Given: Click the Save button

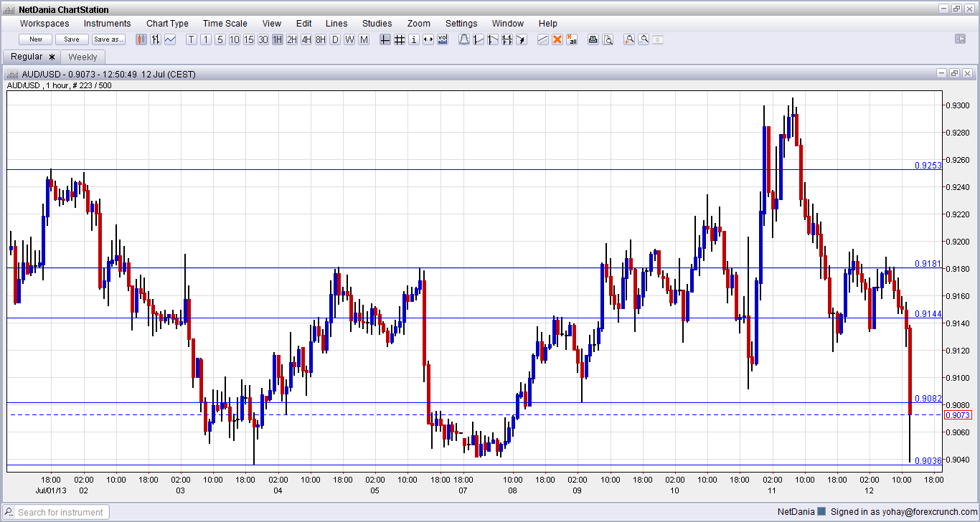Looking at the screenshot, I should [x=72, y=39].
